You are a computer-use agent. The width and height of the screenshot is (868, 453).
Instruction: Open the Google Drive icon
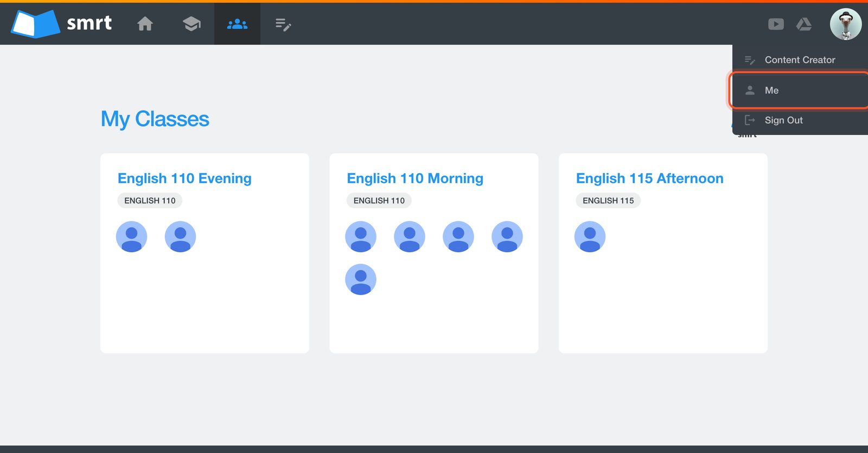pyautogui.click(x=804, y=24)
